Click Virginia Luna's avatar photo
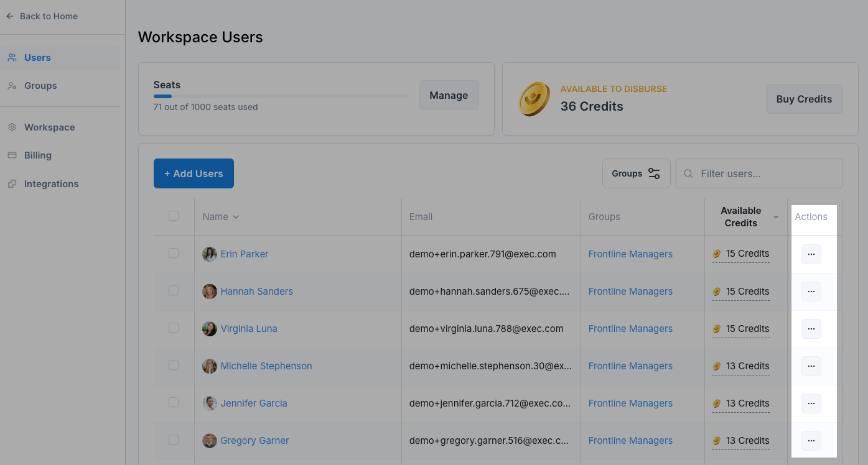Screen dimensions: 868x465 210,329
